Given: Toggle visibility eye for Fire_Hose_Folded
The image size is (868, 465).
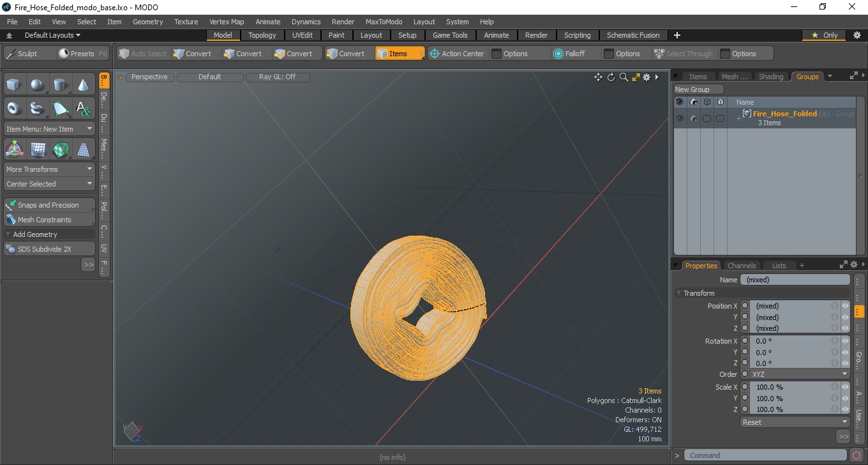Looking at the screenshot, I should (x=679, y=118).
